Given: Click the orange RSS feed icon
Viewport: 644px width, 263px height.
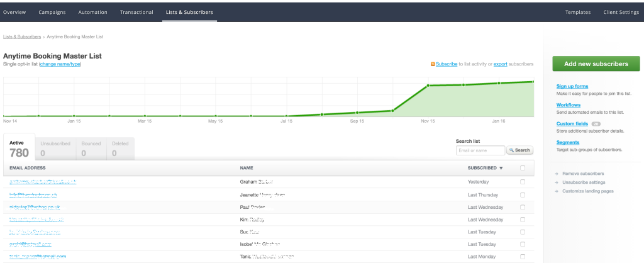Looking at the screenshot, I should [433, 64].
